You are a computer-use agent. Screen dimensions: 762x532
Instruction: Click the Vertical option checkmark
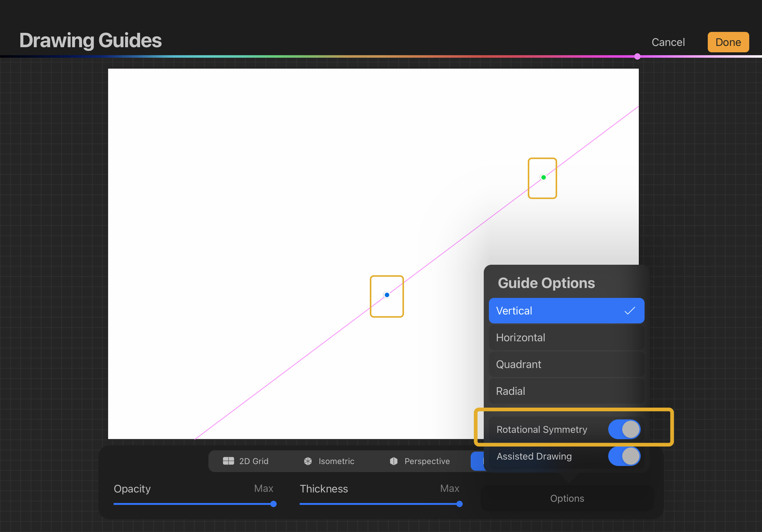(x=630, y=311)
